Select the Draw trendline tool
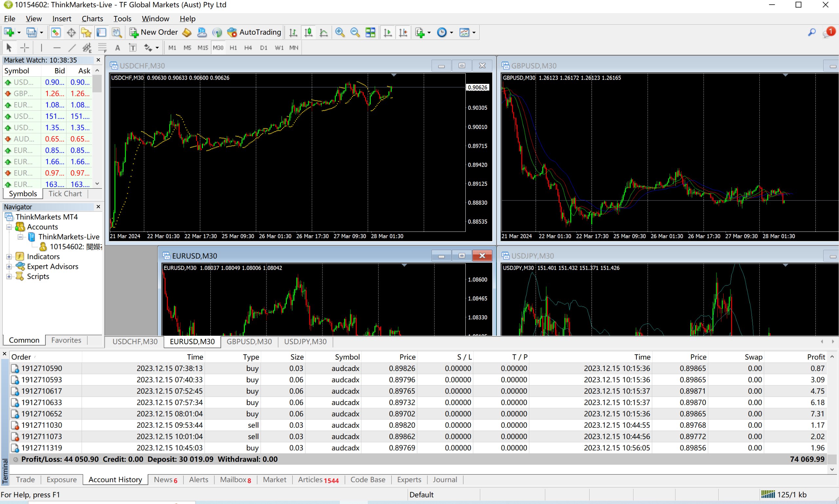Image resolution: width=839 pixels, height=504 pixels. coord(72,48)
